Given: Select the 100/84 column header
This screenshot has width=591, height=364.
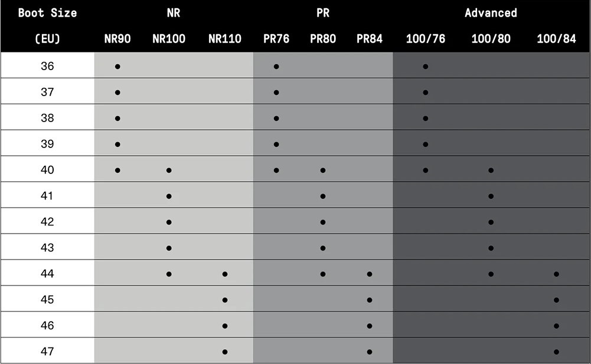Looking at the screenshot, I should tap(556, 40).
